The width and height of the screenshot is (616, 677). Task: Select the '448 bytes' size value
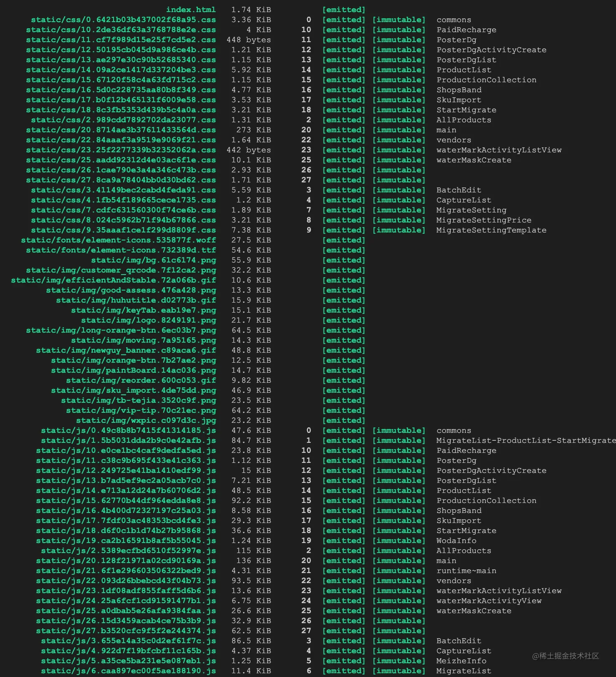[x=249, y=40]
